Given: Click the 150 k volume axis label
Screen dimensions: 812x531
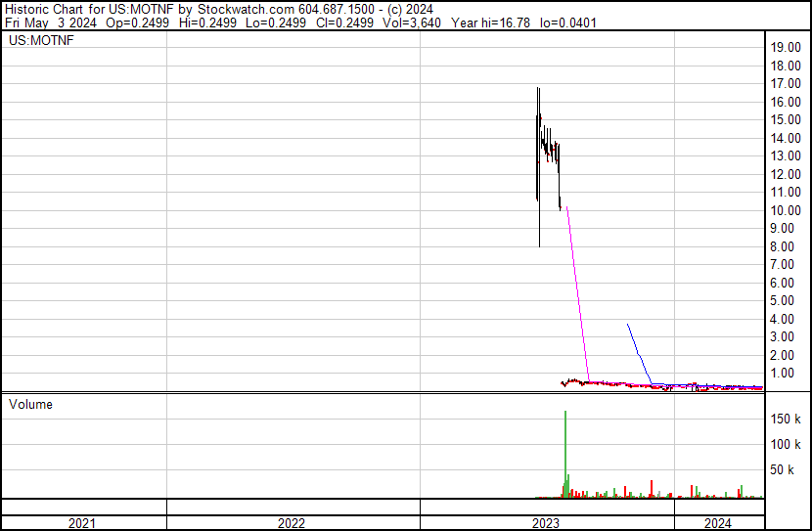Looking at the screenshot, I should [787, 419].
